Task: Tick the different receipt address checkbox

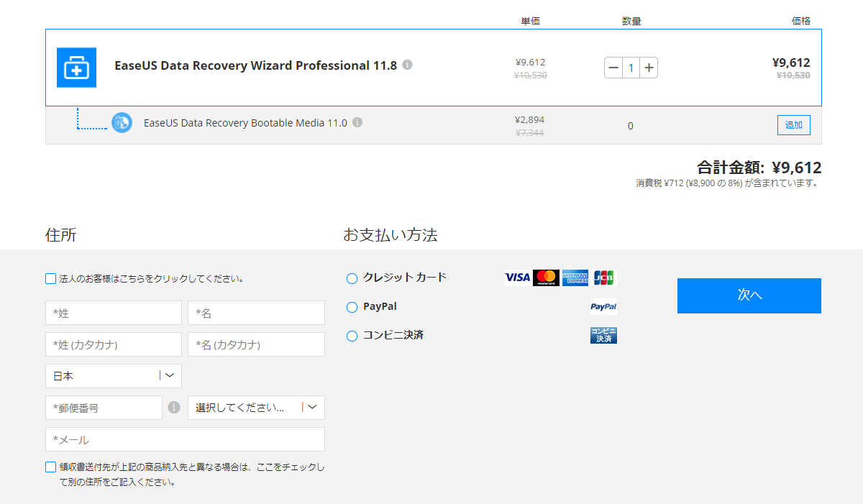Action: (50, 467)
